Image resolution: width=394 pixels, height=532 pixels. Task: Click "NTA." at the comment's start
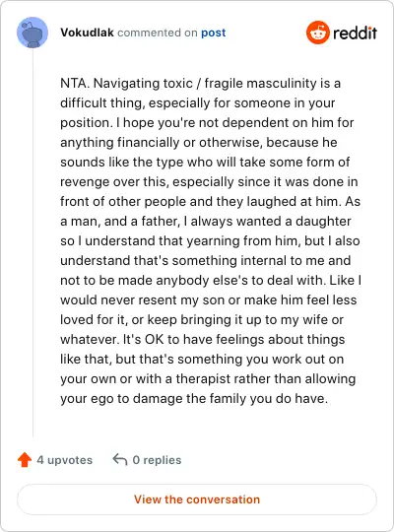[x=75, y=83]
